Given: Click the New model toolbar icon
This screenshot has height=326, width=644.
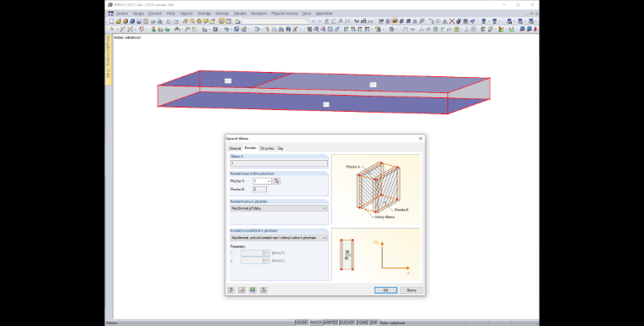Looking at the screenshot, I should 111,21.
